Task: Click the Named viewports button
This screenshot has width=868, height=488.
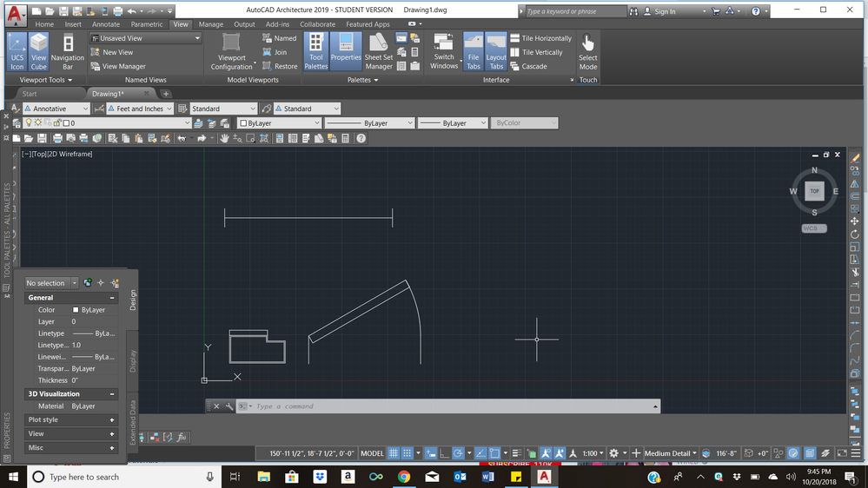Action: pyautogui.click(x=279, y=38)
